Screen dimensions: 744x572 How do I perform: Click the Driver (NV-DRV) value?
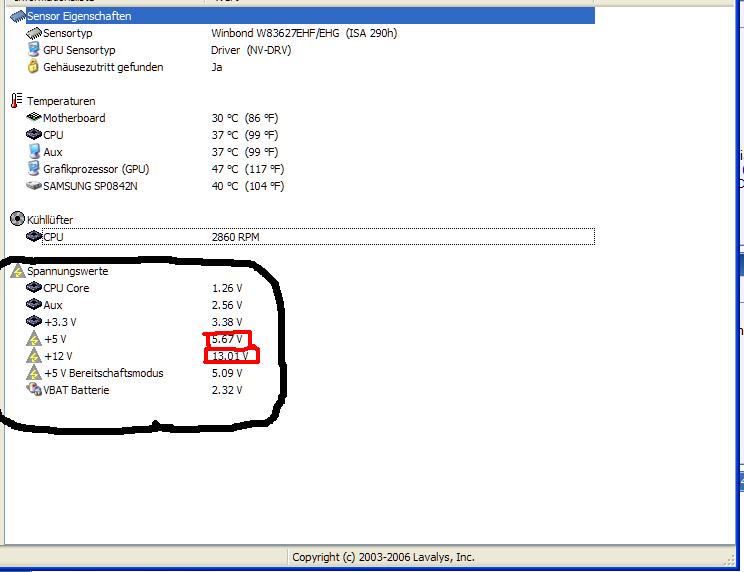(251, 50)
